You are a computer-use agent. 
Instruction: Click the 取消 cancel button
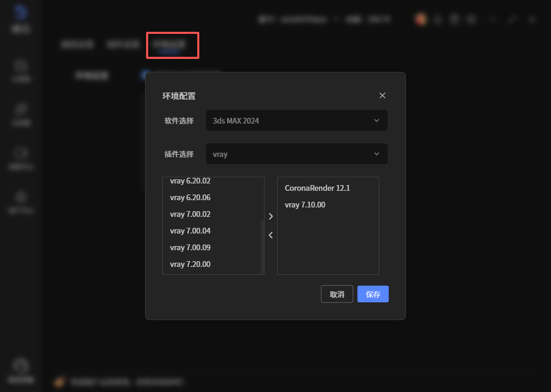pyautogui.click(x=337, y=295)
